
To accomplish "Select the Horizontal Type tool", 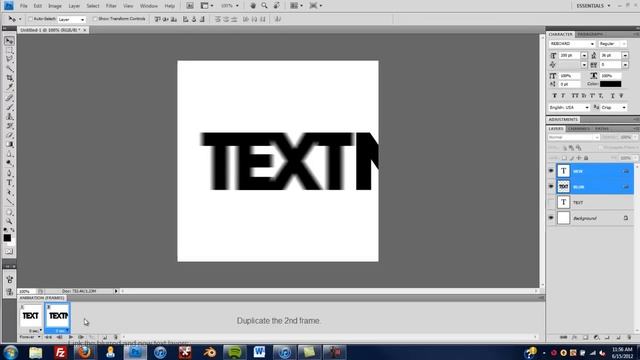I will pyautogui.click(x=9, y=182).
